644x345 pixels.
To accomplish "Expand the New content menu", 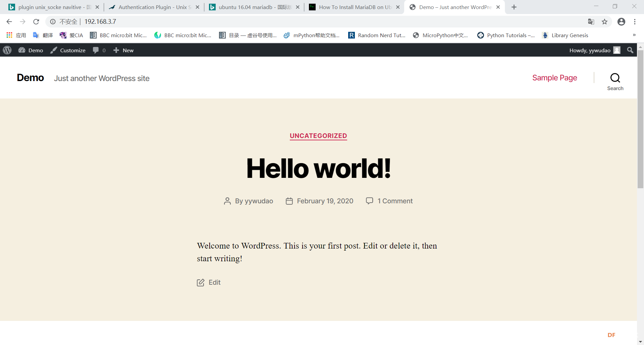I will tap(123, 50).
